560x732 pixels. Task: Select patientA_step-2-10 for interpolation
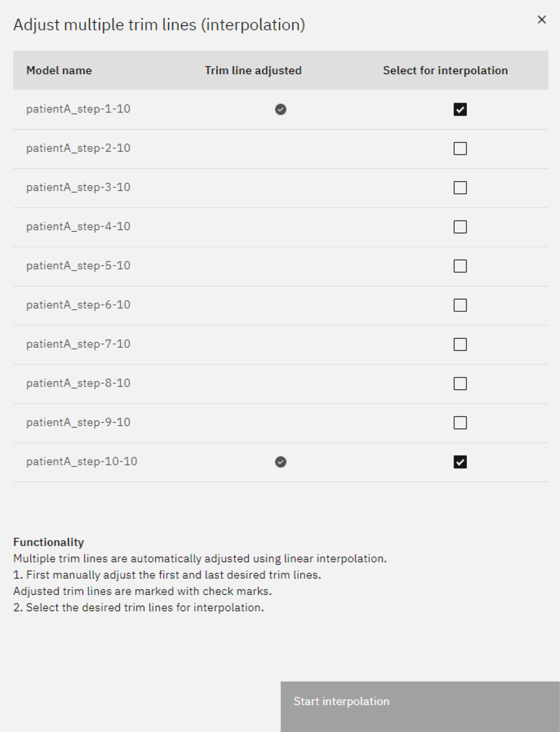[460, 148]
